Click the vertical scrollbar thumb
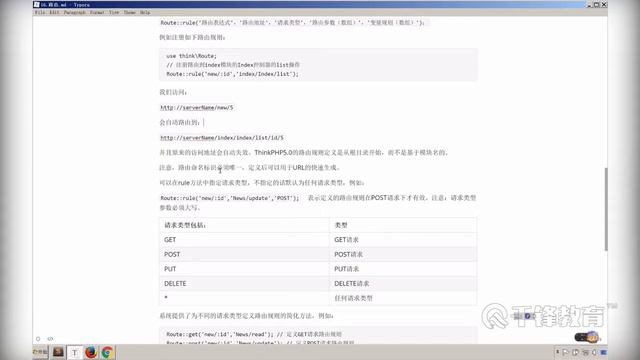The width and height of the screenshot is (640, 360). pyautogui.click(x=606, y=209)
